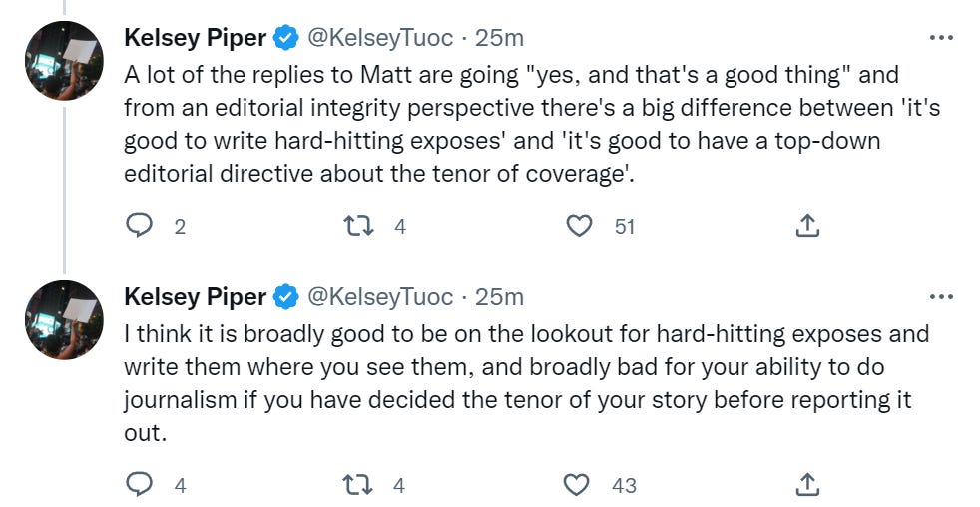Open Kelsey Piper's name on the first tweet
Viewport: 980px width, 507px height.
pos(195,38)
